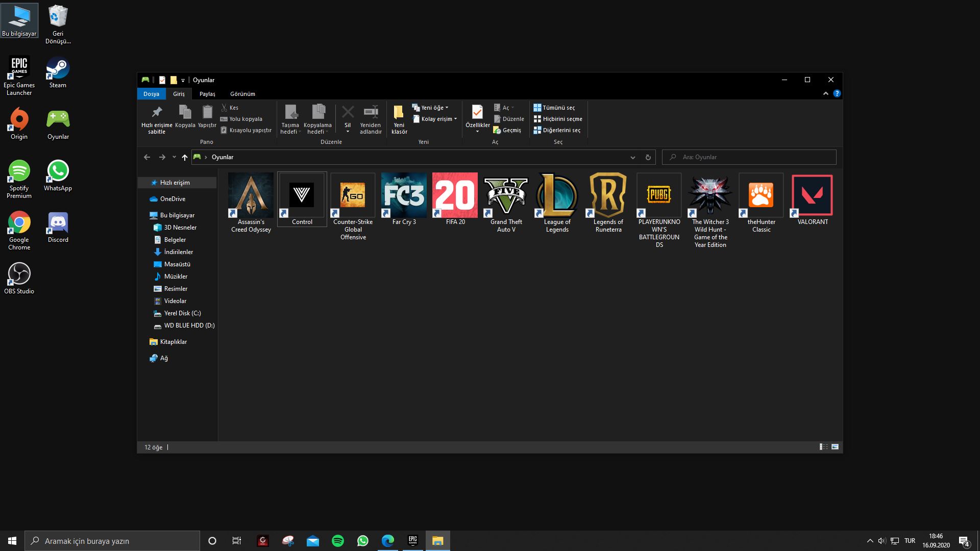Click Kısayolu yapıştır in the ribbon

coord(246,130)
